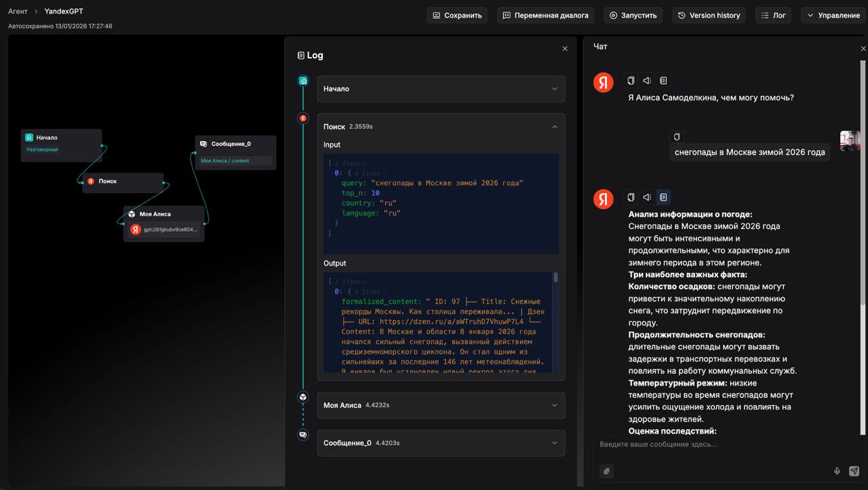Expand the Сообщение_0 log entry
The width and height of the screenshot is (868, 490).
441,443
